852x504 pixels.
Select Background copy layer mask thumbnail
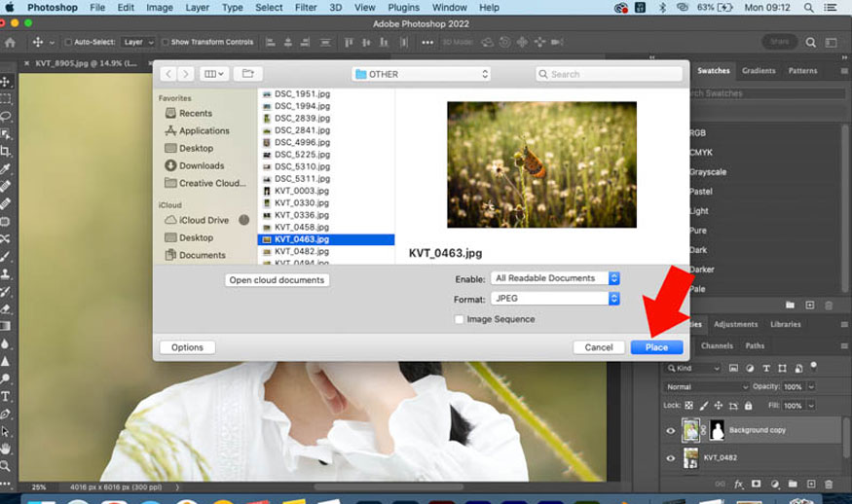718,430
